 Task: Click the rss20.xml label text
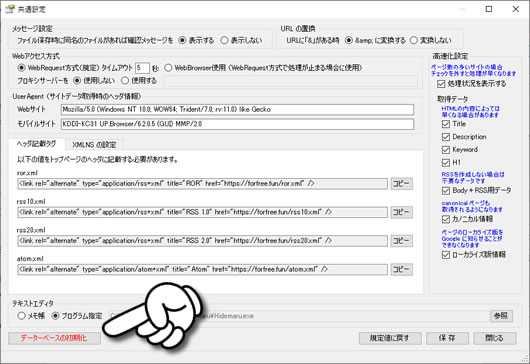pos(31,230)
